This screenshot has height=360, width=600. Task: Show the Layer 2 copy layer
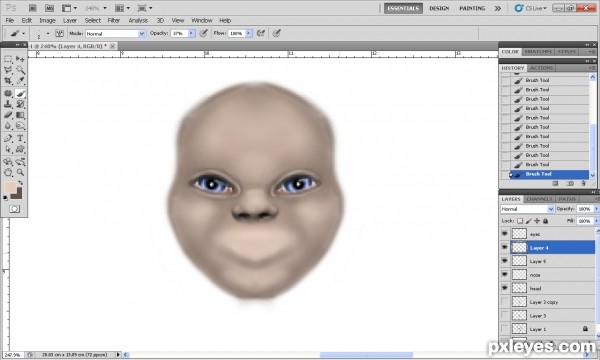click(505, 302)
